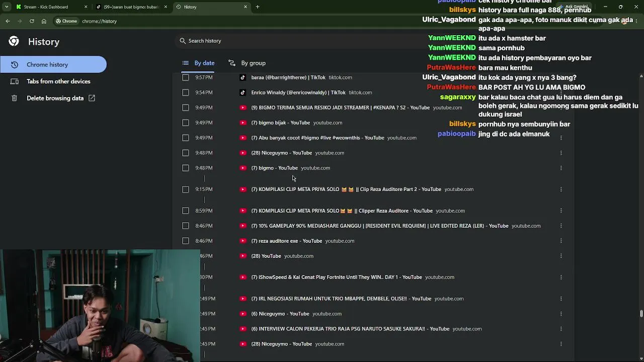The width and height of the screenshot is (644, 362).
Task: Switch to the saran buat bigmo browser tab
Action: pyautogui.click(x=131, y=7)
